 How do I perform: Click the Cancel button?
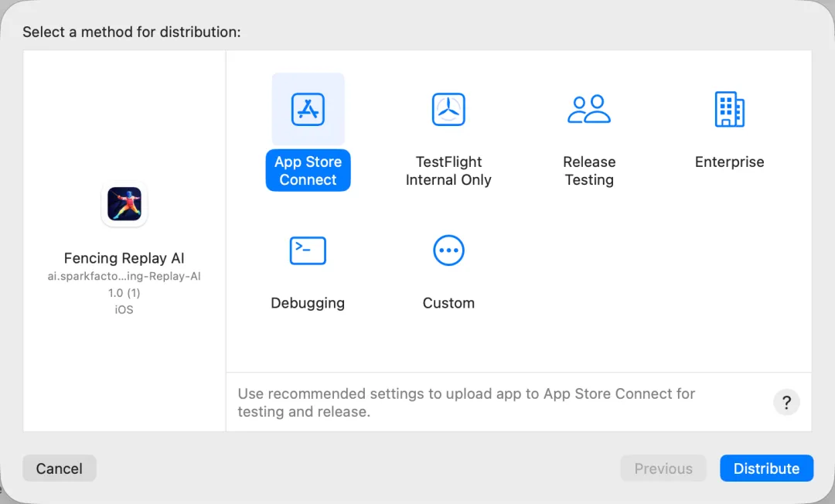[60, 468]
